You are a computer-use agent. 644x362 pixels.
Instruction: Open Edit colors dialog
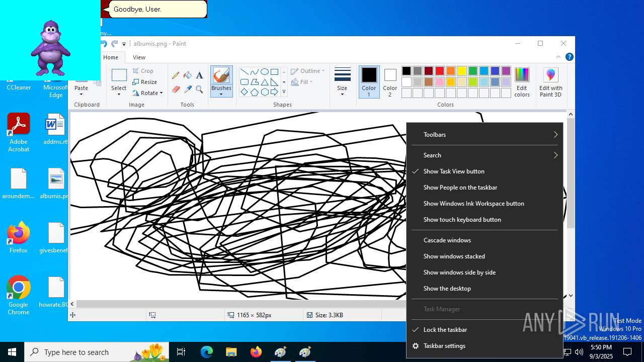click(x=522, y=82)
